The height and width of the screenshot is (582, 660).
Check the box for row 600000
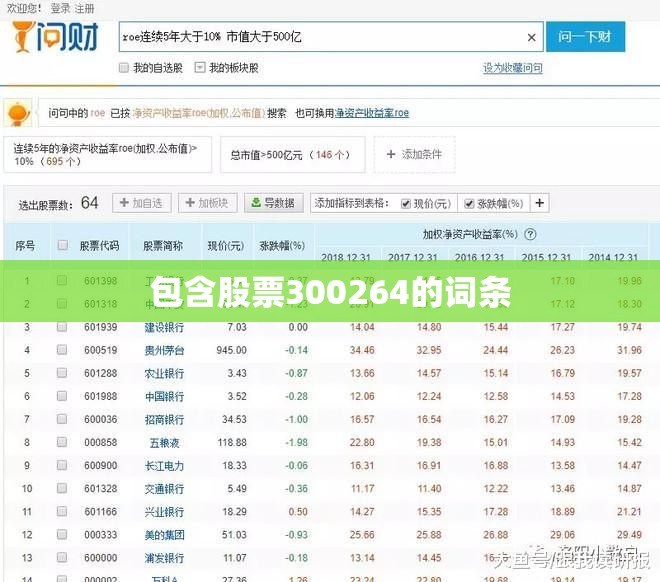62,558
